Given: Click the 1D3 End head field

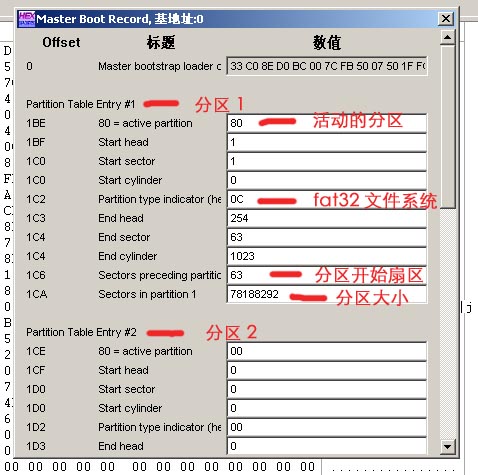Looking at the screenshot, I should (x=327, y=446).
